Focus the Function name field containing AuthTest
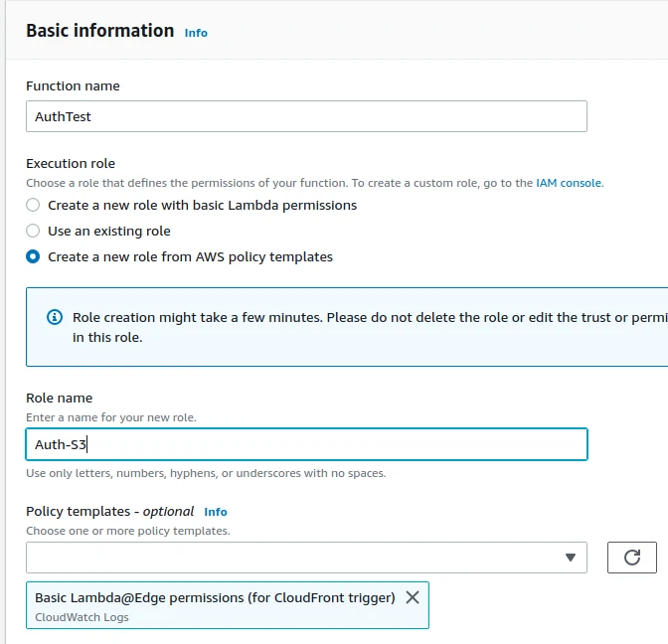668x644 pixels. [306, 116]
